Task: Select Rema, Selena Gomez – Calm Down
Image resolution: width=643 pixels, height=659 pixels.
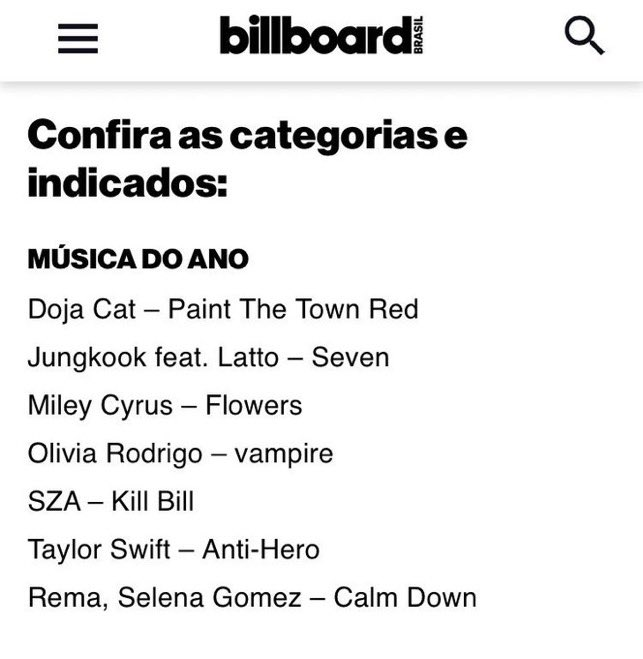Action: [252, 598]
